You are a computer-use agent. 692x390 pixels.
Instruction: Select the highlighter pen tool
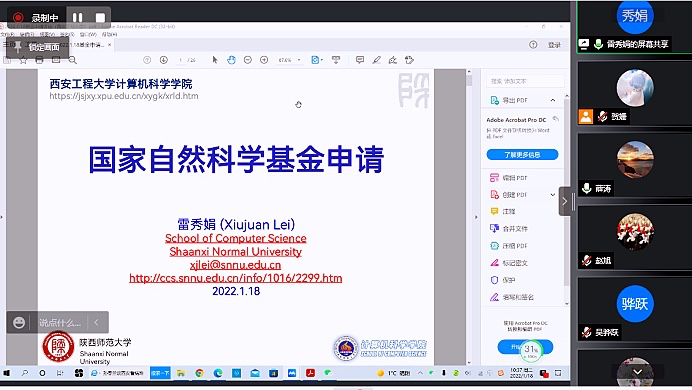point(376,60)
